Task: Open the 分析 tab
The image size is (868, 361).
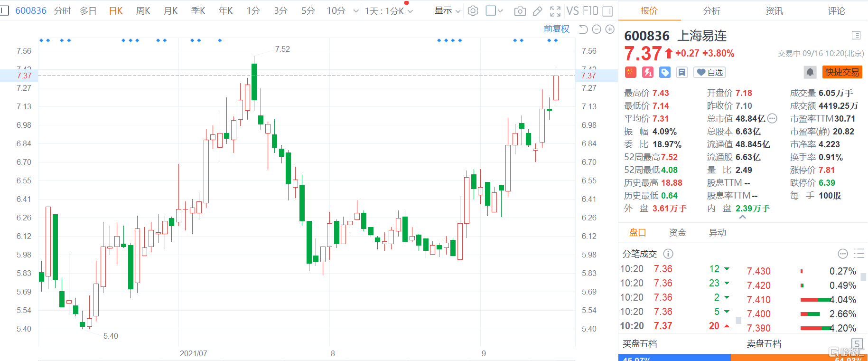Action: pyautogui.click(x=712, y=10)
